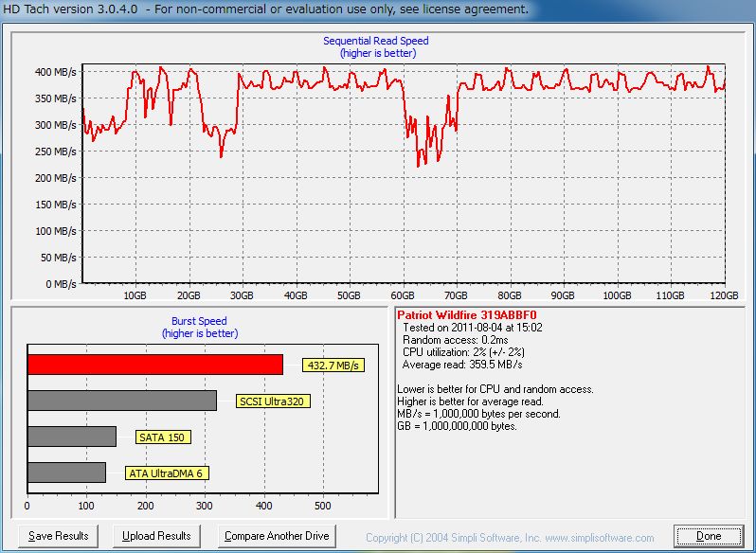Click the Patriot Wildfire 319ABBF0 drive name
Screen dimensions: 756x553
467,315
